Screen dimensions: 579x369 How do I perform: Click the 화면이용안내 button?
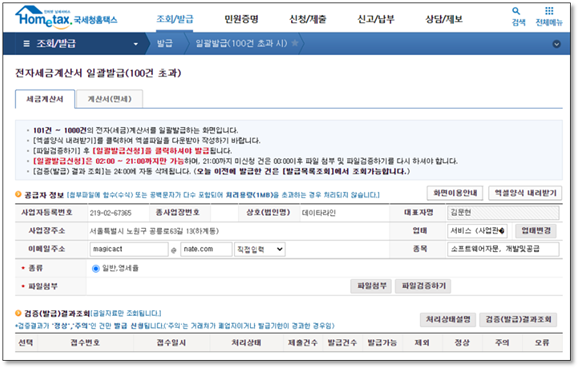455,193
